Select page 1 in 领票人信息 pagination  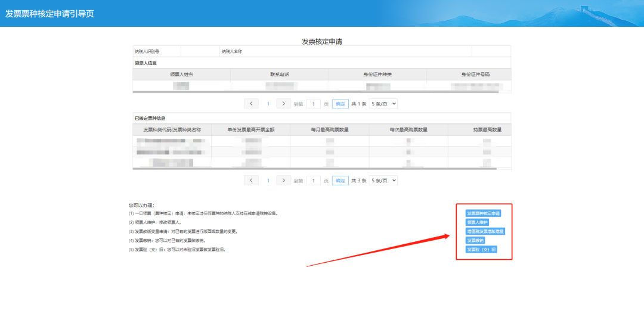[x=268, y=104]
